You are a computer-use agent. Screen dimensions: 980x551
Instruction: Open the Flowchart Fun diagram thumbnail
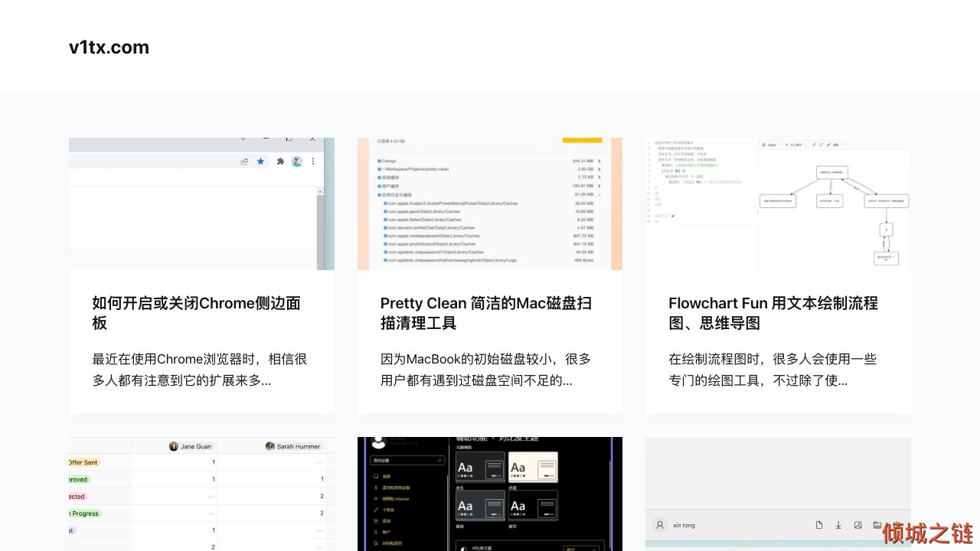778,204
